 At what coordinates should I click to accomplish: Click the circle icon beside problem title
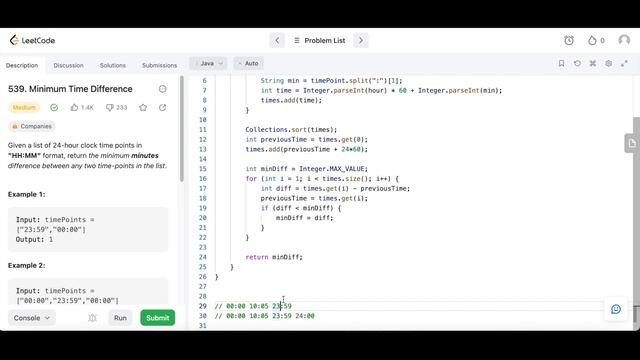[x=162, y=89]
